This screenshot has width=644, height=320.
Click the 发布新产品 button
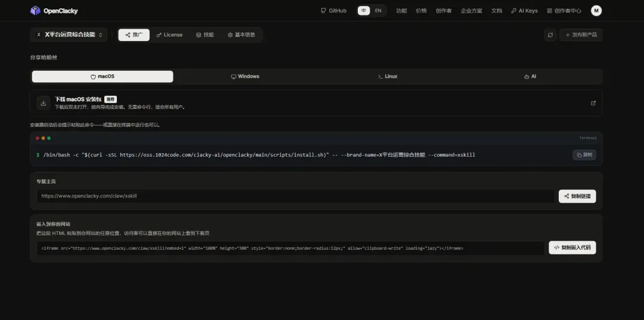581,35
